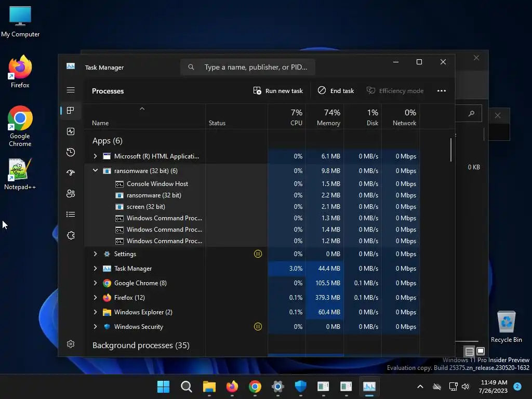Sort processes by Network column
Screen dimensions: 532x399
pyautogui.click(x=401, y=116)
